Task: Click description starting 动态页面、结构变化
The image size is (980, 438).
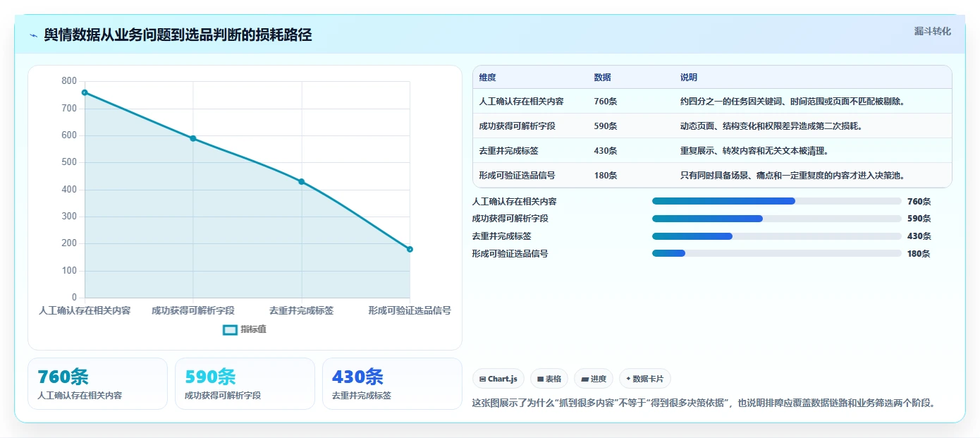Action: (x=771, y=126)
